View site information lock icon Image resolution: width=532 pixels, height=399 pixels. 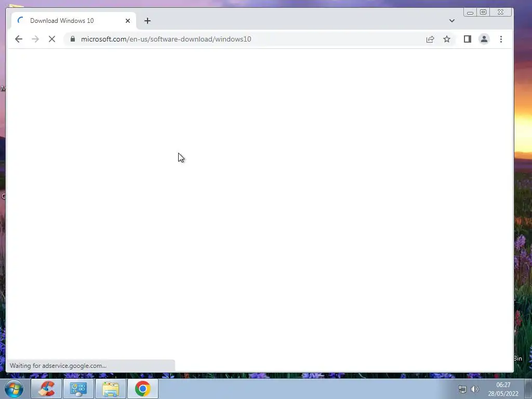(73, 39)
